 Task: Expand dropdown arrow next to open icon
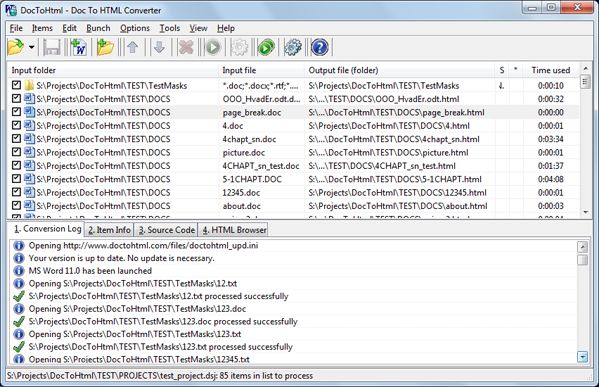pyautogui.click(x=31, y=47)
